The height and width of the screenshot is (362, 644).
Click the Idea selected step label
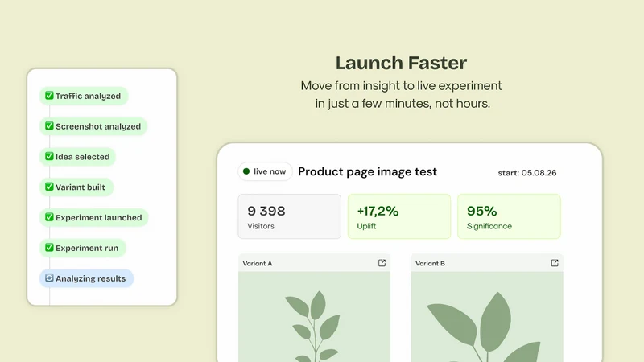coord(83,157)
